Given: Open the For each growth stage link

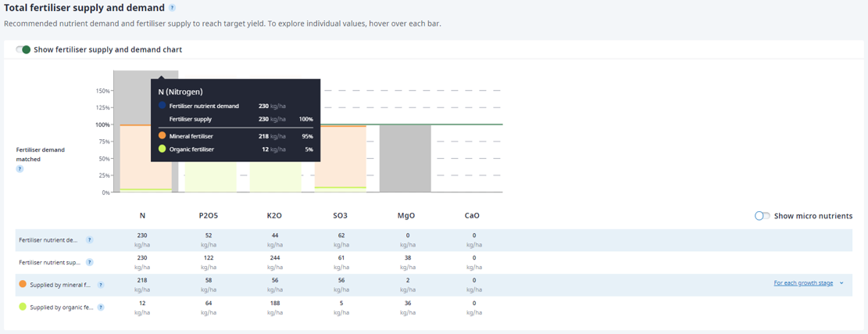Looking at the screenshot, I should pyautogui.click(x=803, y=283).
